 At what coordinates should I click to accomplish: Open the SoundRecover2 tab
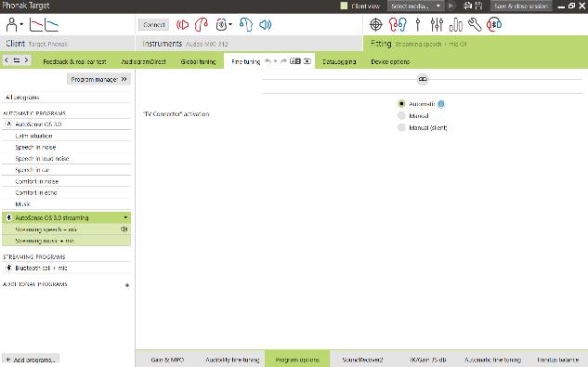[362, 360]
